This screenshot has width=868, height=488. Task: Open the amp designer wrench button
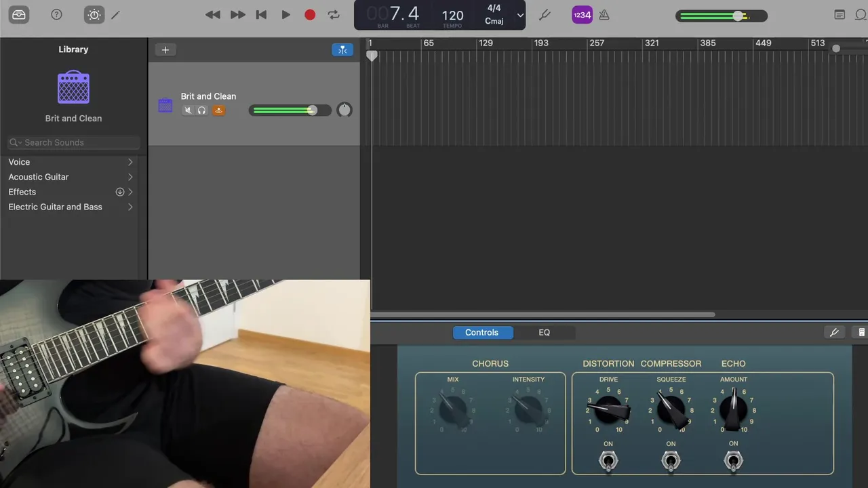coord(834,332)
